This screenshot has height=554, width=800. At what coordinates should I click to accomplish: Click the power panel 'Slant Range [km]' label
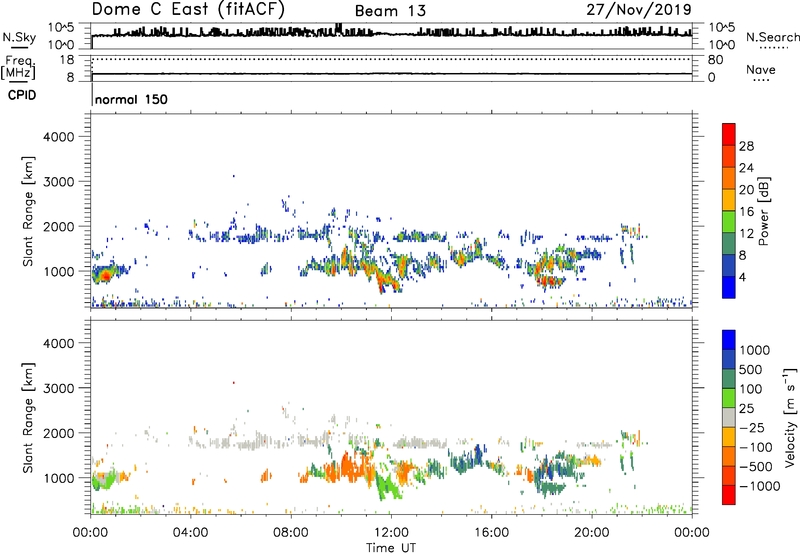pos(28,211)
